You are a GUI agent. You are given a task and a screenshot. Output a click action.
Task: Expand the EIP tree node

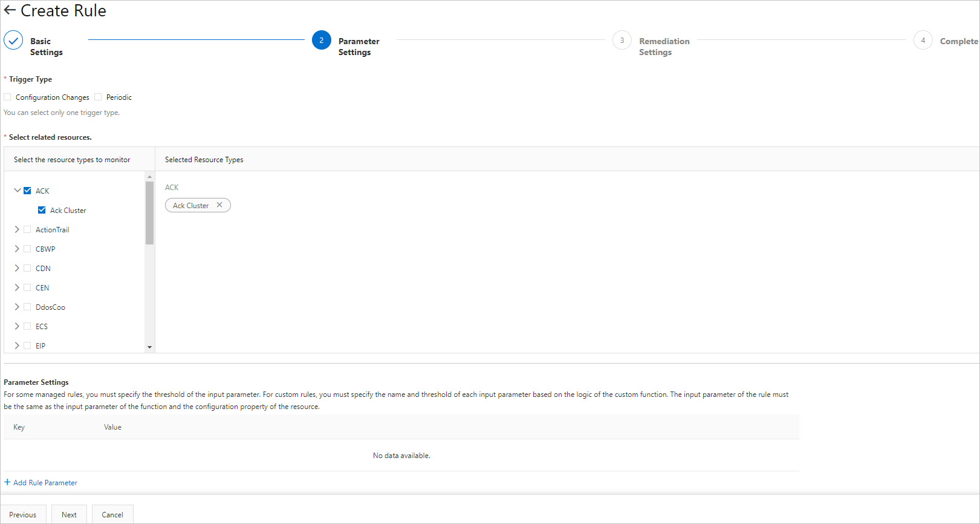(x=17, y=346)
